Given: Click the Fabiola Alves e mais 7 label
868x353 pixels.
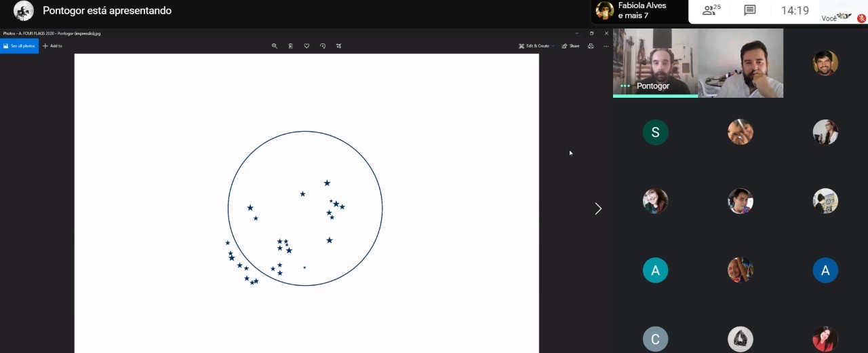Looking at the screenshot, I should [642, 10].
